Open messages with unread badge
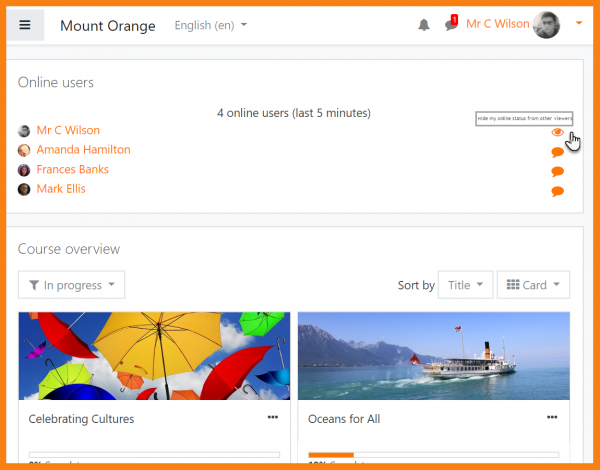 pyautogui.click(x=450, y=25)
